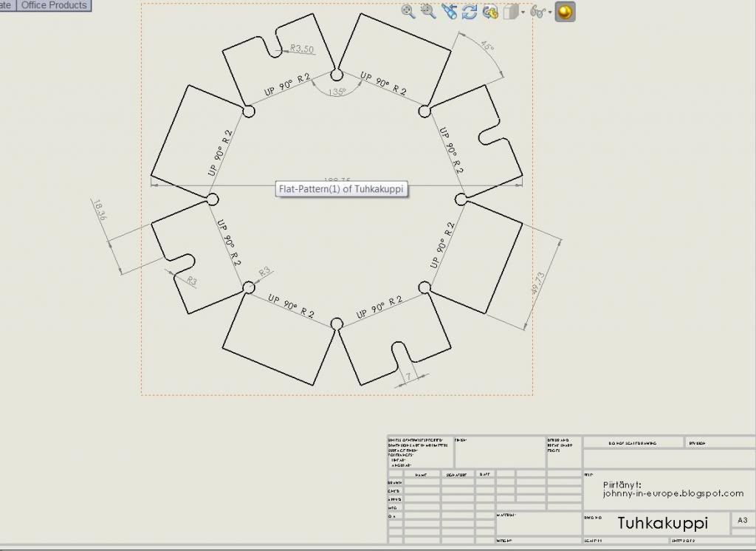Select the Zoom to Area tool
This screenshot has height=551, width=756.
428,11
